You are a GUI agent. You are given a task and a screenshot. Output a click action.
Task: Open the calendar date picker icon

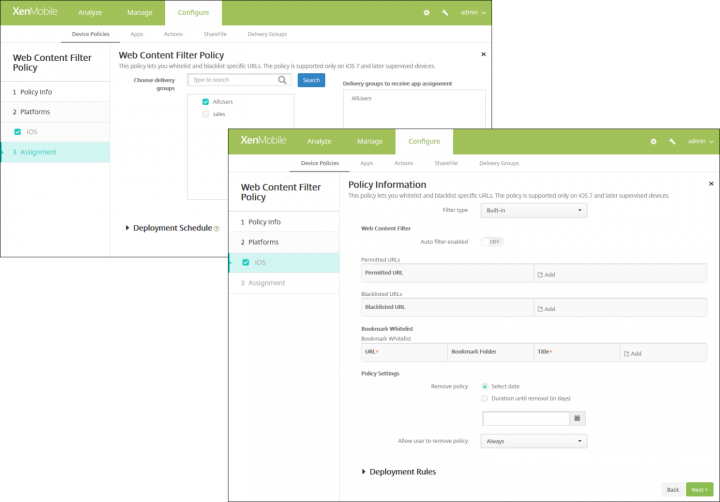click(578, 418)
